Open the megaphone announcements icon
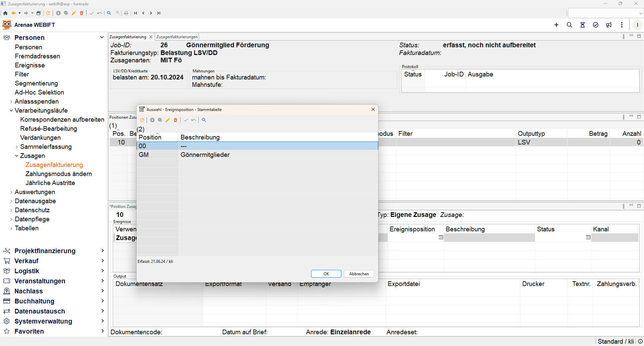 (609, 25)
